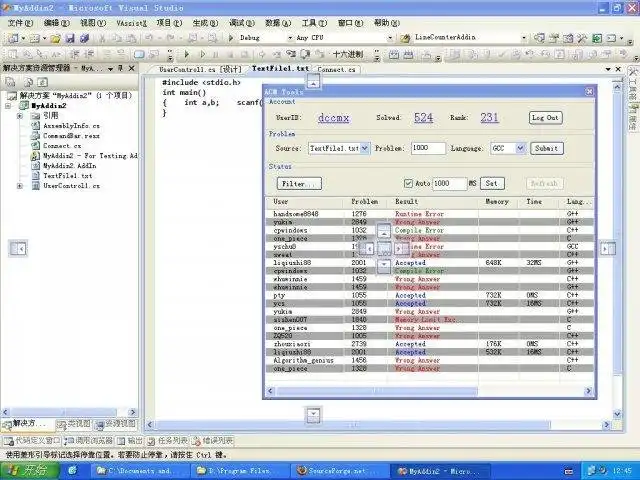
Task: Click the Cut scissors icon
Action: (x=102, y=38)
